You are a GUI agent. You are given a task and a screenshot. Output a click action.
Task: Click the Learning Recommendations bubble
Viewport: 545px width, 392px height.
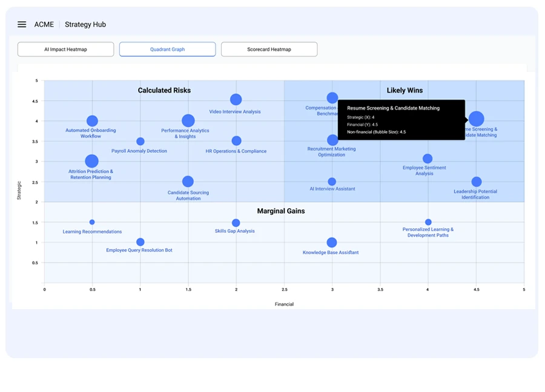(92, 222)
